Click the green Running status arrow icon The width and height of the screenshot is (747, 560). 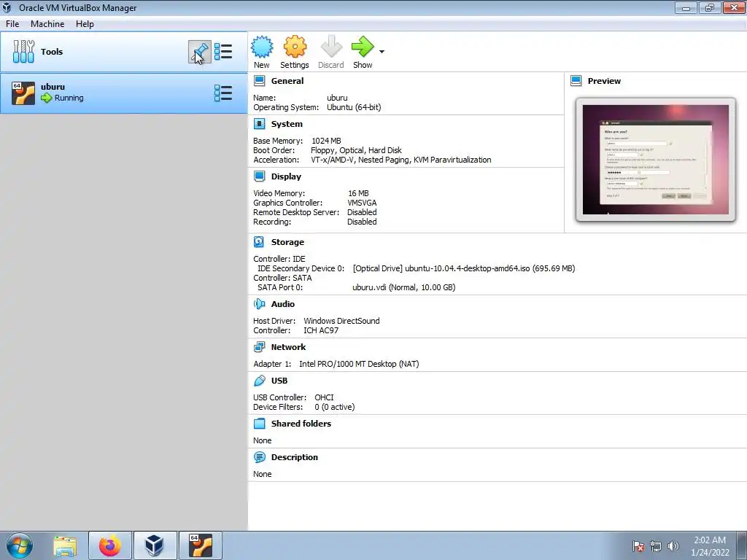[x=46, y=98]
